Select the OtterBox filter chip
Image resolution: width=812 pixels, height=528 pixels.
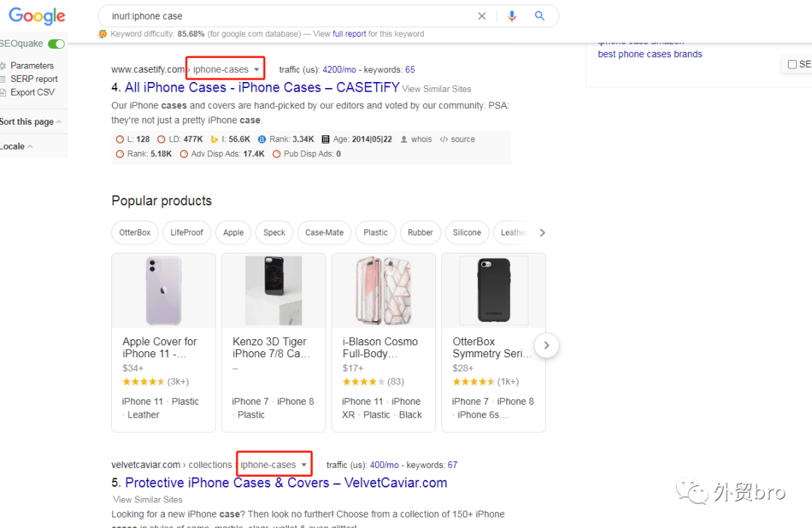[x=135, y=232]
